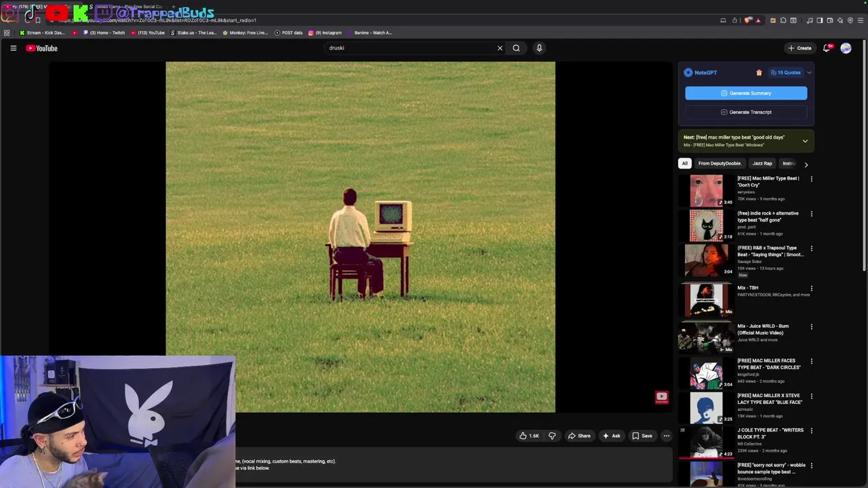Open (3) Home - Twitch bookmark
The height and width of the screenshot is (488, 868).
(104, 33)
